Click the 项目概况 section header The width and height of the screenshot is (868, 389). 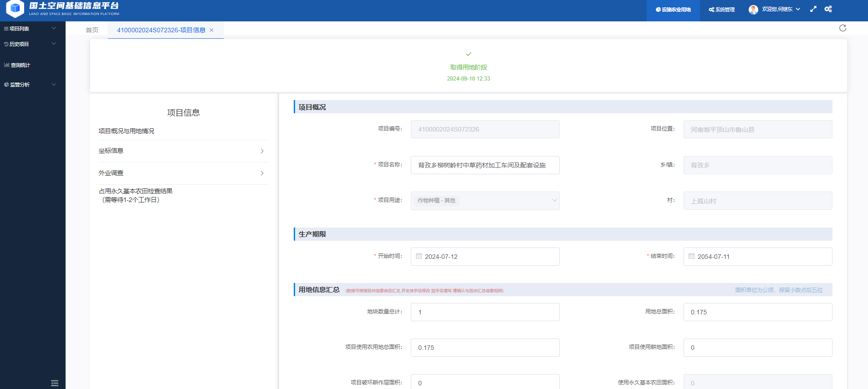point(563,107)
